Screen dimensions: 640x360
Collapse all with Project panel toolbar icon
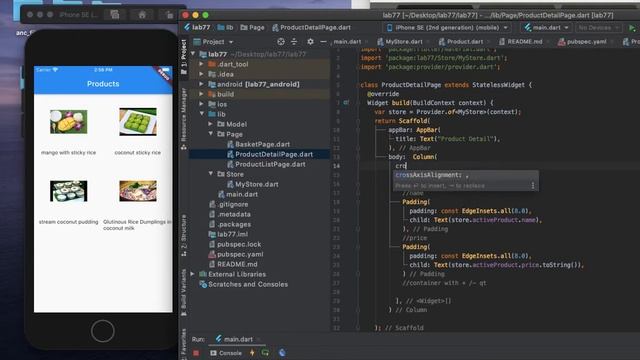pos(294,42)
